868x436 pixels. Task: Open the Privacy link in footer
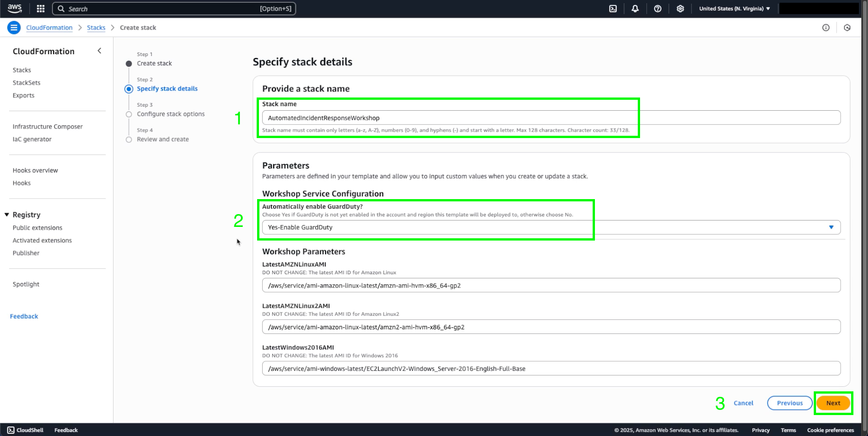(x=760, y=430)
